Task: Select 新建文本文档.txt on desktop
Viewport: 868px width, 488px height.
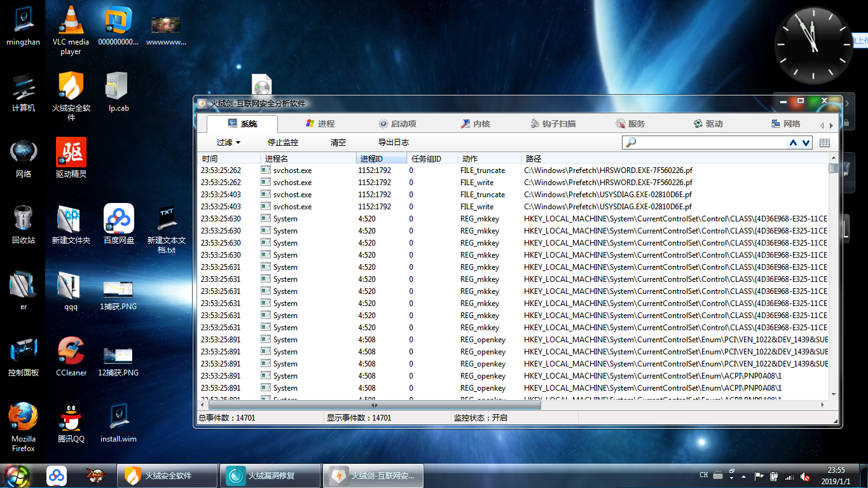Action: pyautogui.click(x=167, y=228)
